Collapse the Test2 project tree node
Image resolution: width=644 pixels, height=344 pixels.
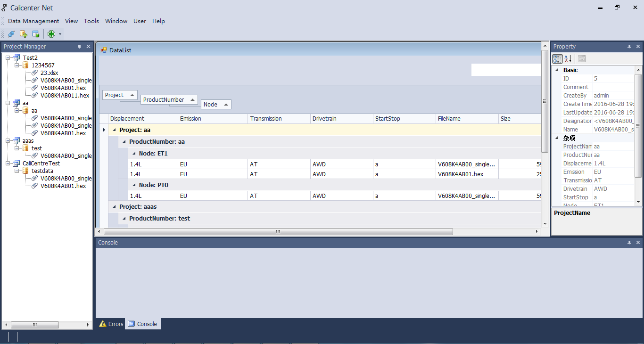click(8, 58)
